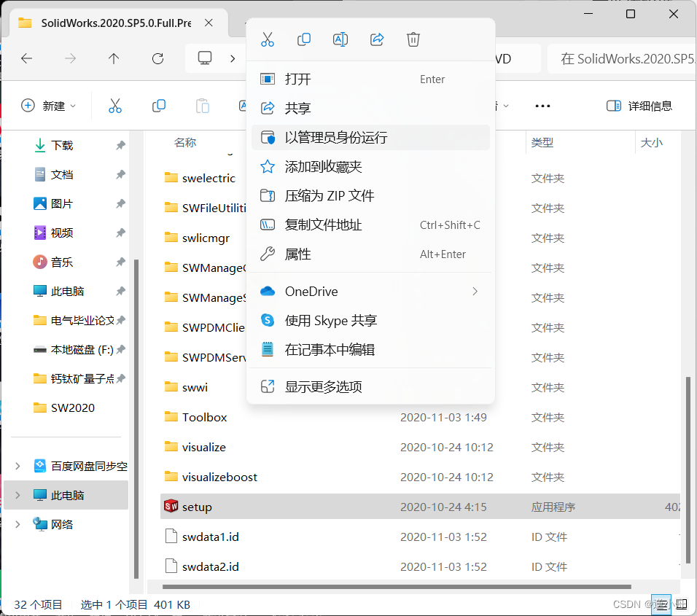Run setup via 以管理员身份运行
The width and height of the screenshot is (697, 616).
370,137
